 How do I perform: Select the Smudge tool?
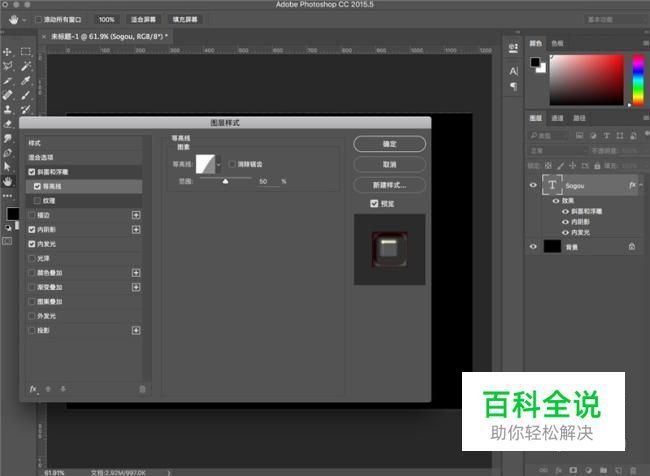7,138
